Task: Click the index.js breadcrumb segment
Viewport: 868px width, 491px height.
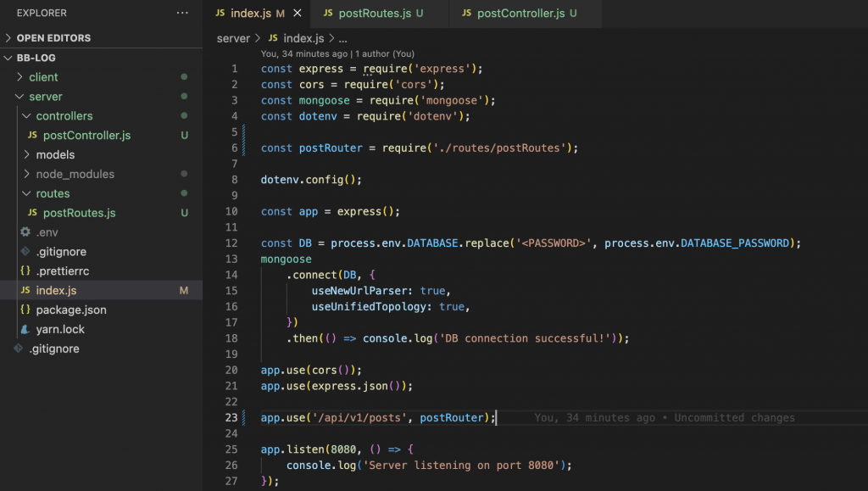Action: click(x=303, y=38)
